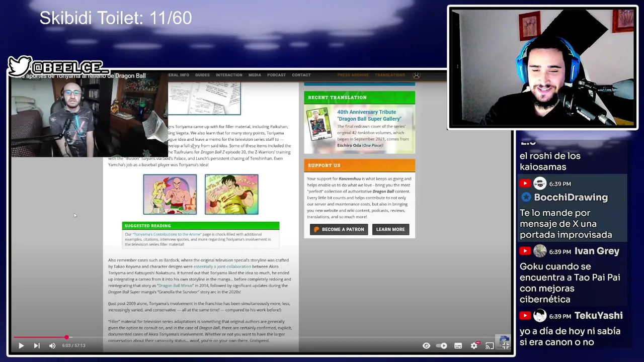Open the PODCAST menu item

tap(276, 75)
